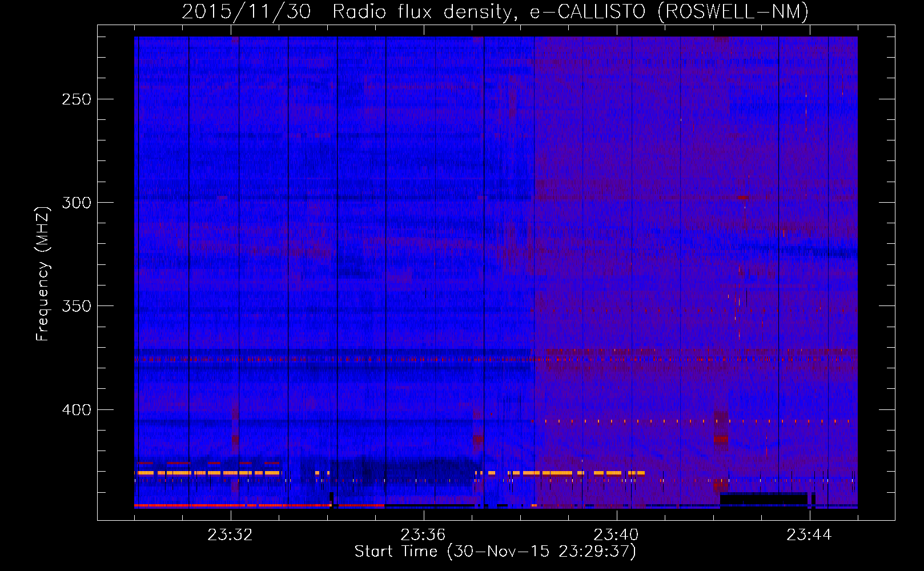Click the 23:40 time tick label
The image size is (924, 571).
click(x=616, y=535)
